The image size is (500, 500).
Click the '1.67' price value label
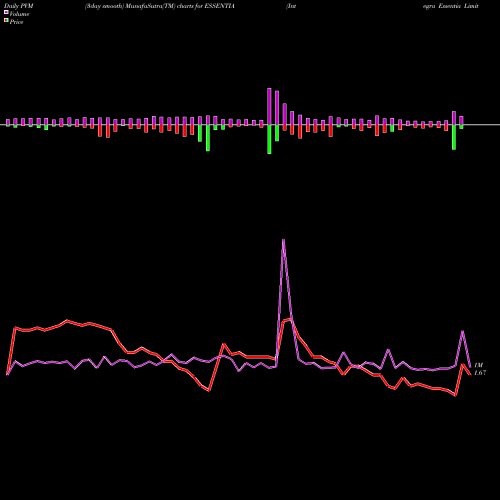pos(480,373)
